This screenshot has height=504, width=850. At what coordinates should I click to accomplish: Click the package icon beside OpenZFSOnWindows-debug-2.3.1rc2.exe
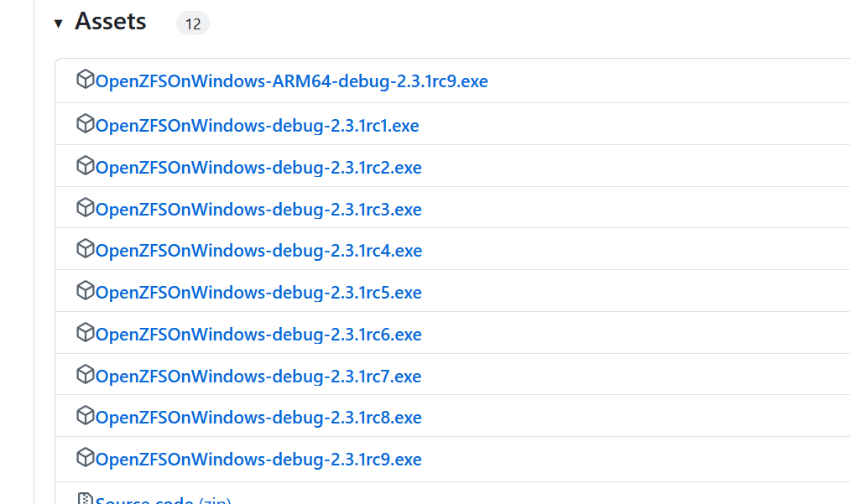[86, 166]
